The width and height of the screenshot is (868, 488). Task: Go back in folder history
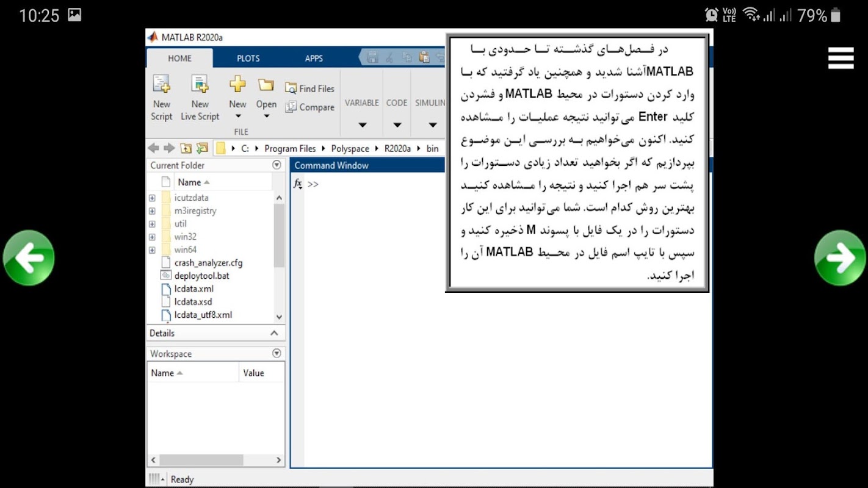(154, 148)
